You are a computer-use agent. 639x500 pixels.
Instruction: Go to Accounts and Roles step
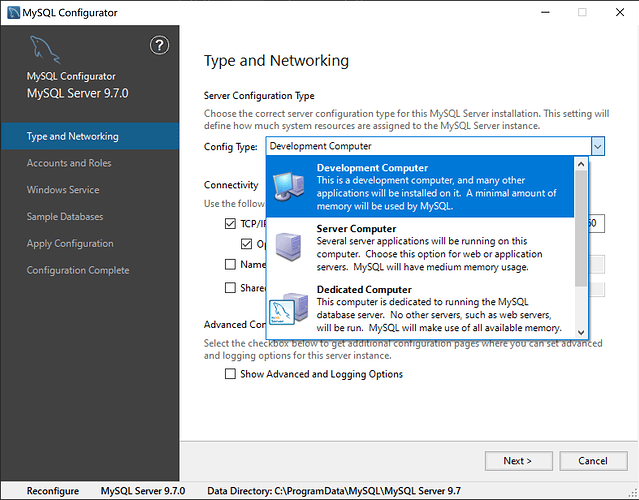(x=69, y=163)
